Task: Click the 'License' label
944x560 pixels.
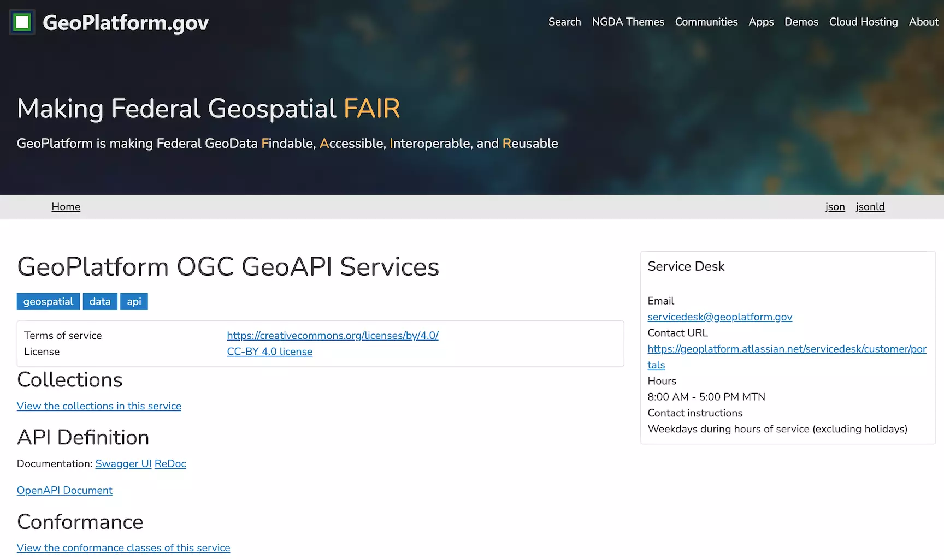Action: [42, 352]
